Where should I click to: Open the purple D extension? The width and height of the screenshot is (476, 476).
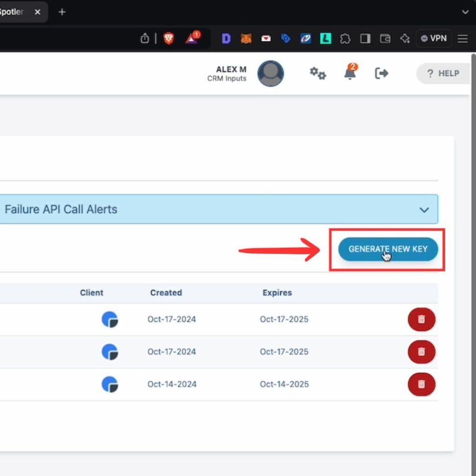[226, 39]
